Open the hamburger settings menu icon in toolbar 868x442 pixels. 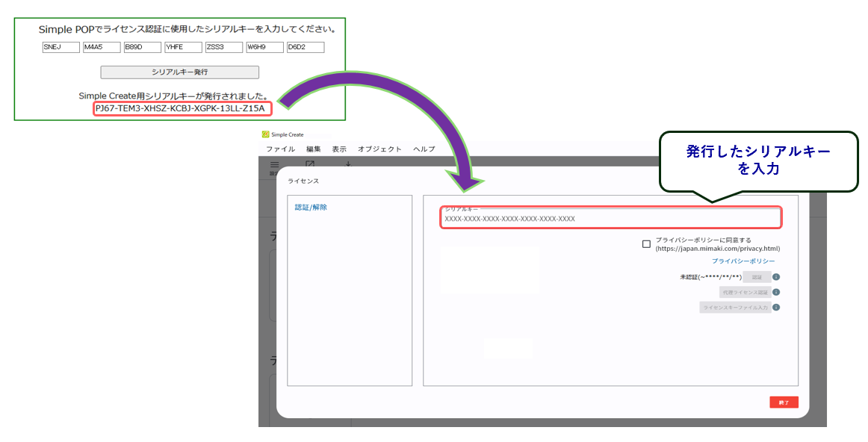click(274, 165)
